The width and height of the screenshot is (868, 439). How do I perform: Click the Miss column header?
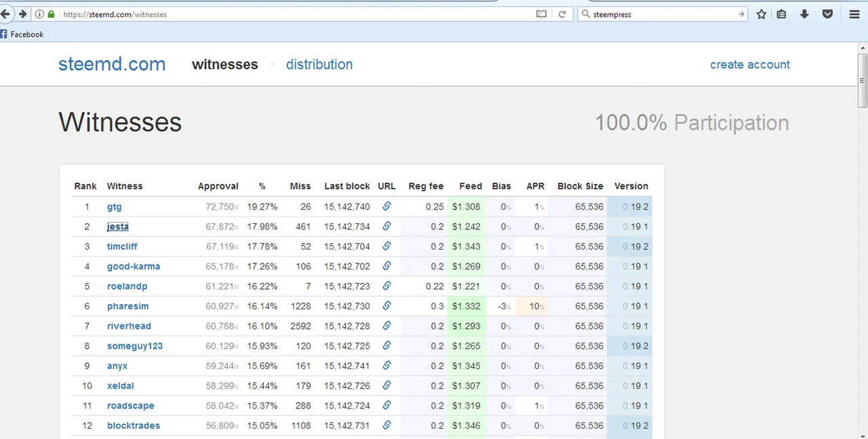pos(300,186)
